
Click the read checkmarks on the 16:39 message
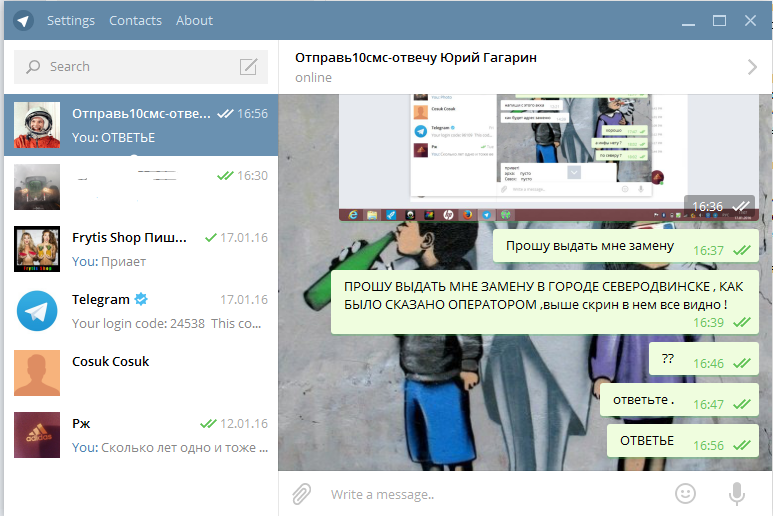click(x=741, y=323)
